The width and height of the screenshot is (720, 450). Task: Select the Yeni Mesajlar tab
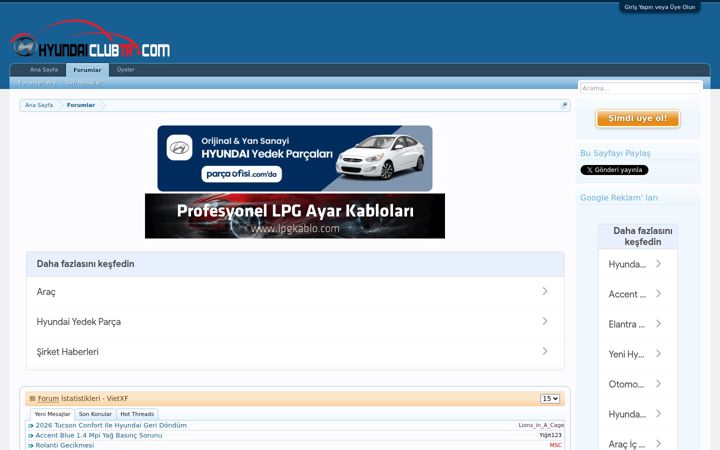[x=52, y=414]
